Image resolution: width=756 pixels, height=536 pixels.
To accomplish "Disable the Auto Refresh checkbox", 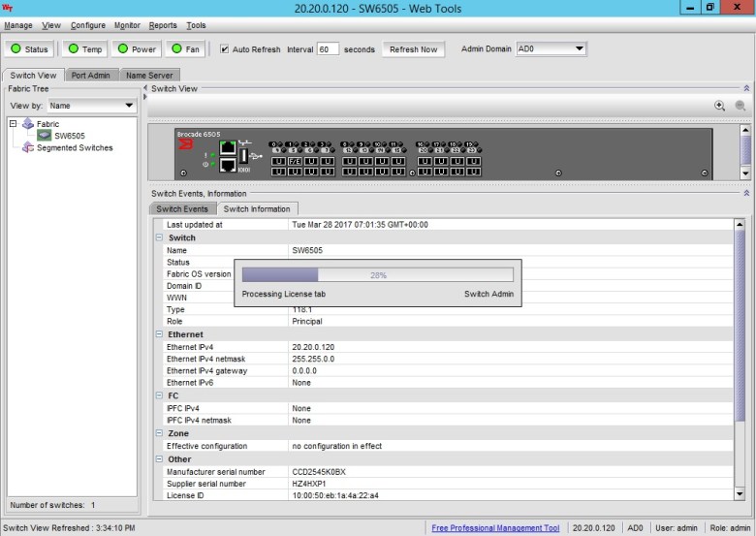I will click(x=225, y=49).
